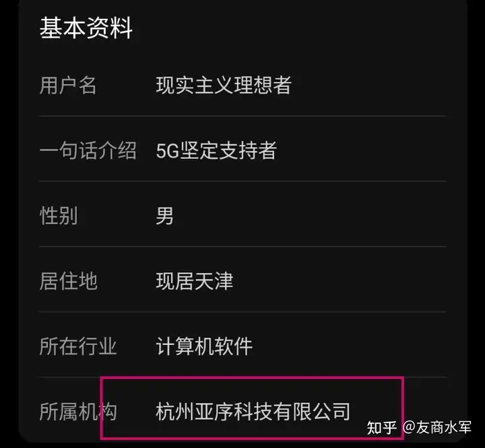Select the 基本资料 section heading
Screen dimensions: 485x448
coord(86,28)
